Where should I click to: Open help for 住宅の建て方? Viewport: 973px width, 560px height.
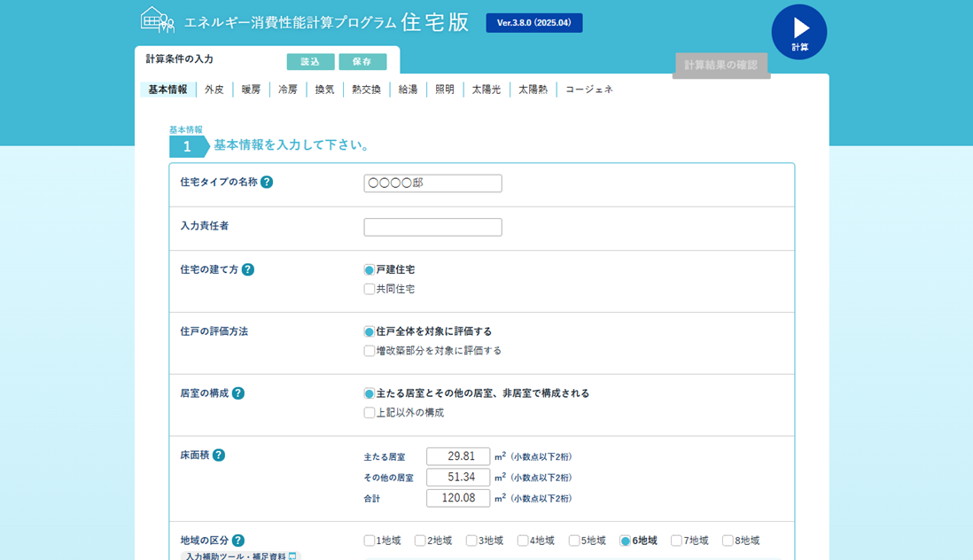(x=247, y=269)
